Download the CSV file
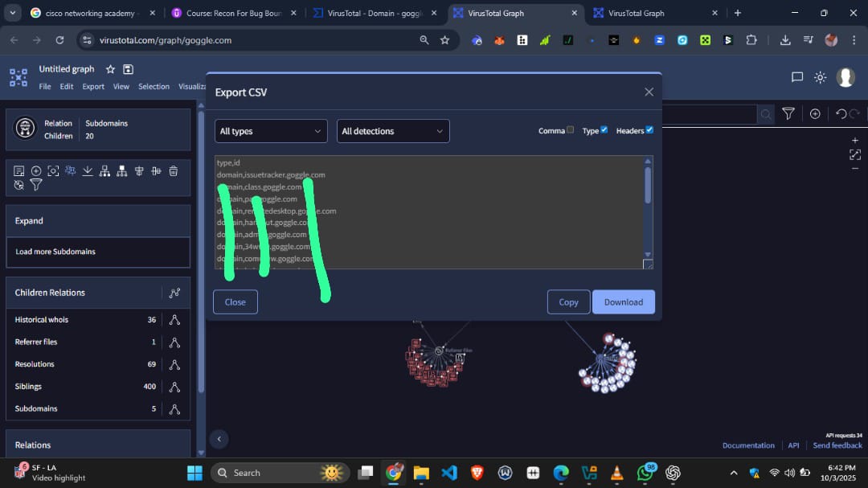This screenshot has height=488, width=868. [624, 301]
